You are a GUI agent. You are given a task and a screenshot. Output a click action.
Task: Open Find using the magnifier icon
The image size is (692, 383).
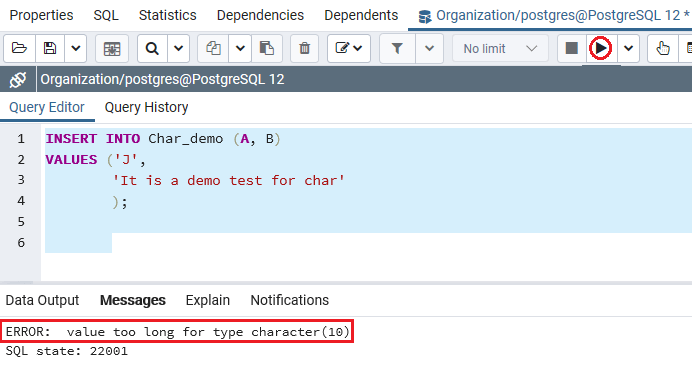pos(152,48)
